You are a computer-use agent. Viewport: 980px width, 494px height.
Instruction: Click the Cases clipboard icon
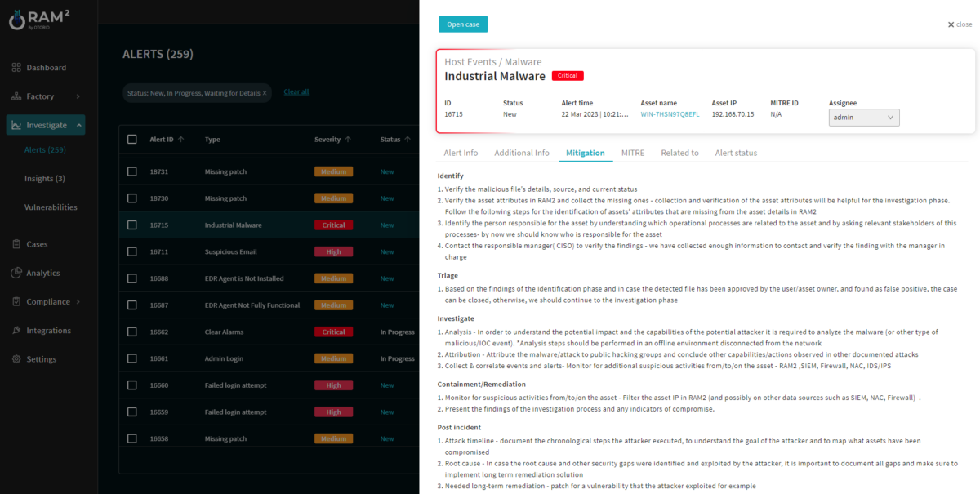[16, 244]
